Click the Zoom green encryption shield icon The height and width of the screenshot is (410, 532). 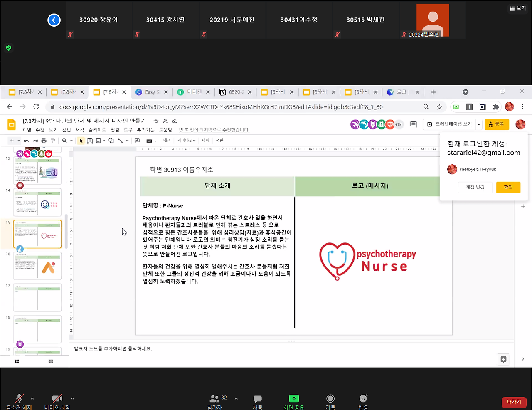pyautogui.click(x=8, y=48)
